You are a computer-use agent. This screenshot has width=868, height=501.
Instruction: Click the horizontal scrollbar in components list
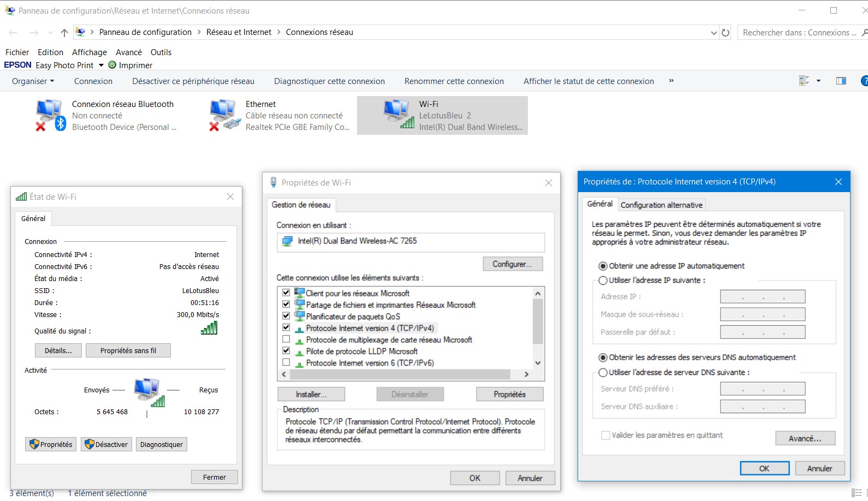[x=400, y=374]
